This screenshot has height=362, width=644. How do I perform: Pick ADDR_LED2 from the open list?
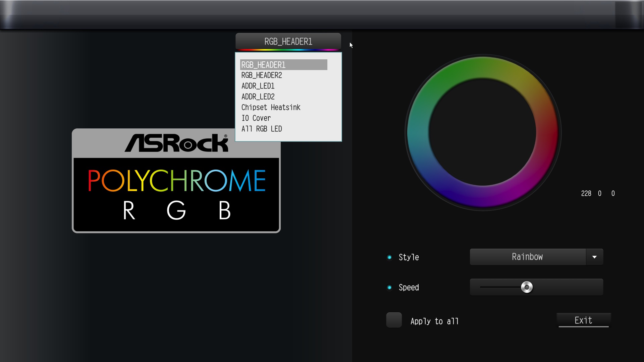[x=258, y=97]
